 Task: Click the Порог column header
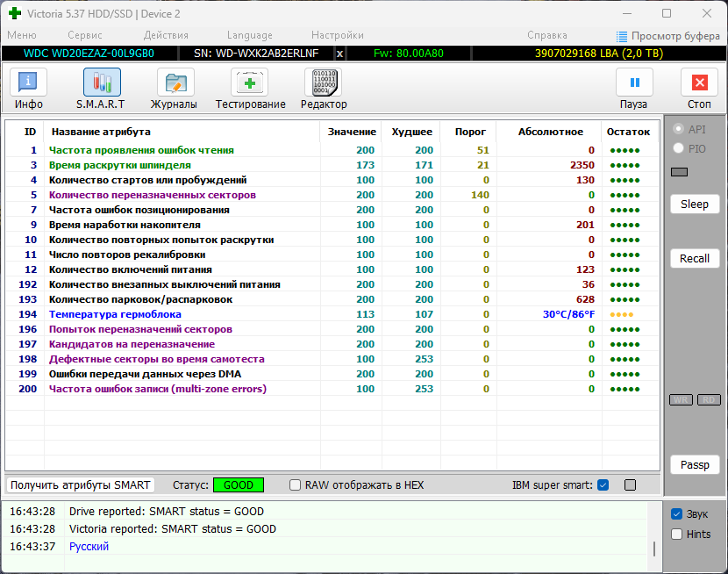click(470, 132)
